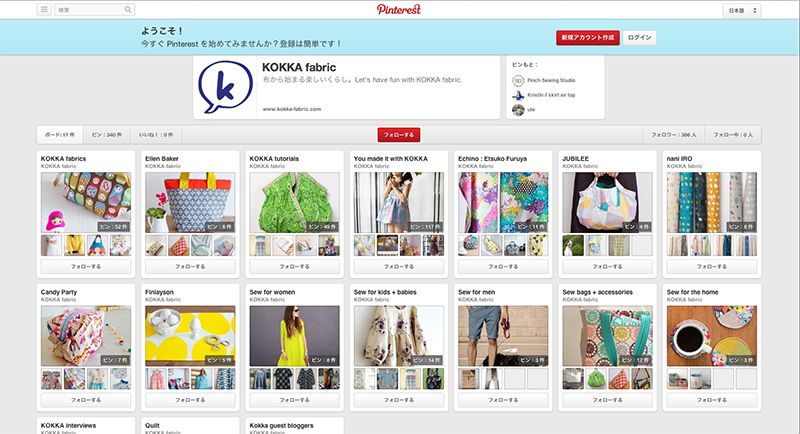Viewport: 800px width, 434px height.
Task: Switch to the ピン 340件 tab
Action: 107,135
